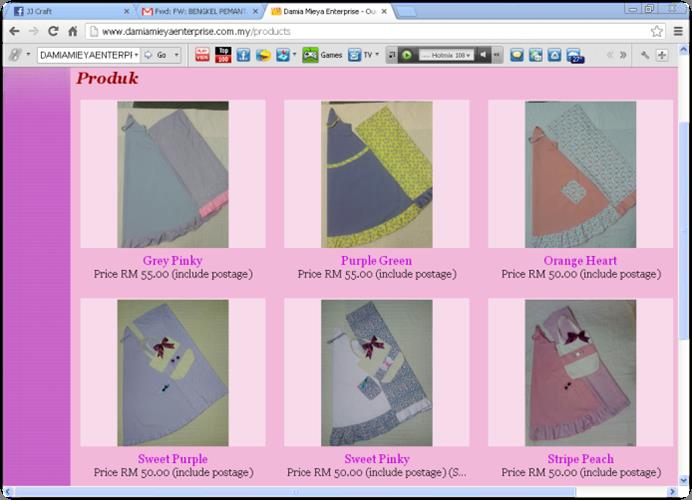The image size is (692, 500).
Task: Click the browser back arrow
Action: (x=14, y=31)
